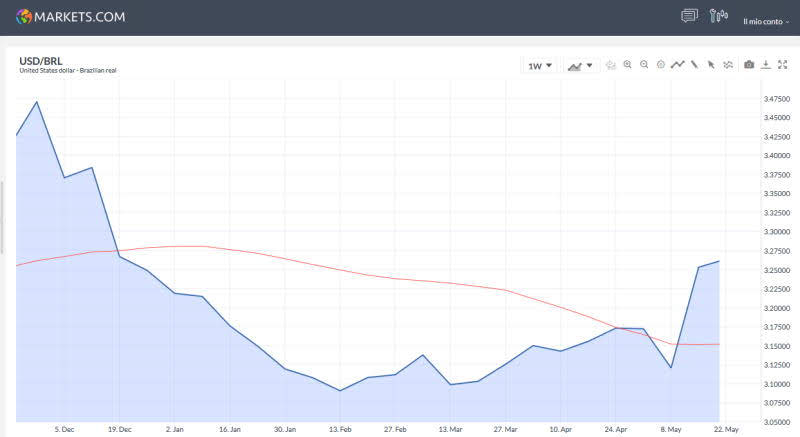Viewport: 800px width, 437px height.
Task: Download the chart using the download icon
Action: coord(766,65)
